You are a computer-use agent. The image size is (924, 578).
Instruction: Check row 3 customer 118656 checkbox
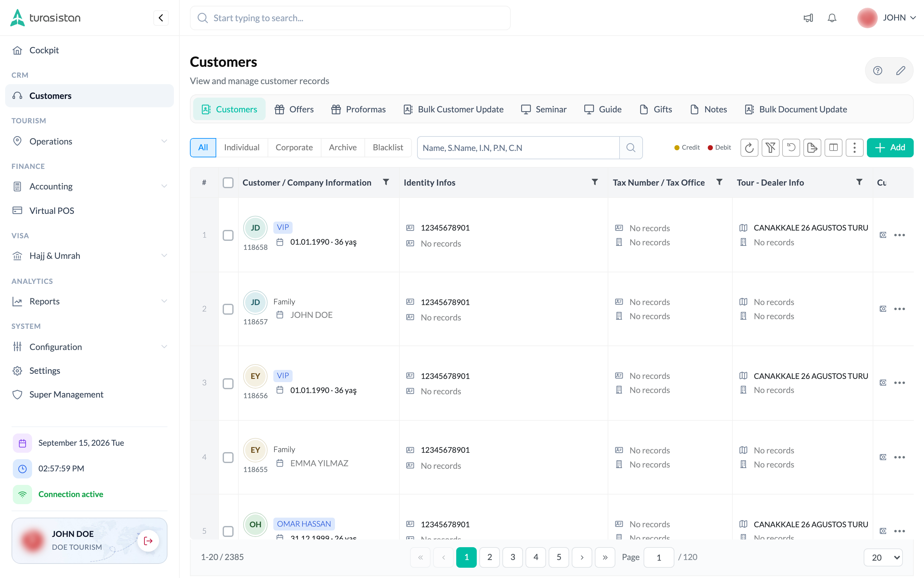(228, 383)
